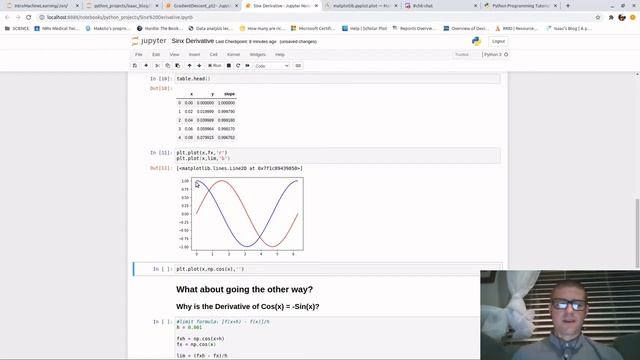The width and height of the screenshot is (640, 360).
Task: Reload the page in browser
Action: click(x=29, y=18)
